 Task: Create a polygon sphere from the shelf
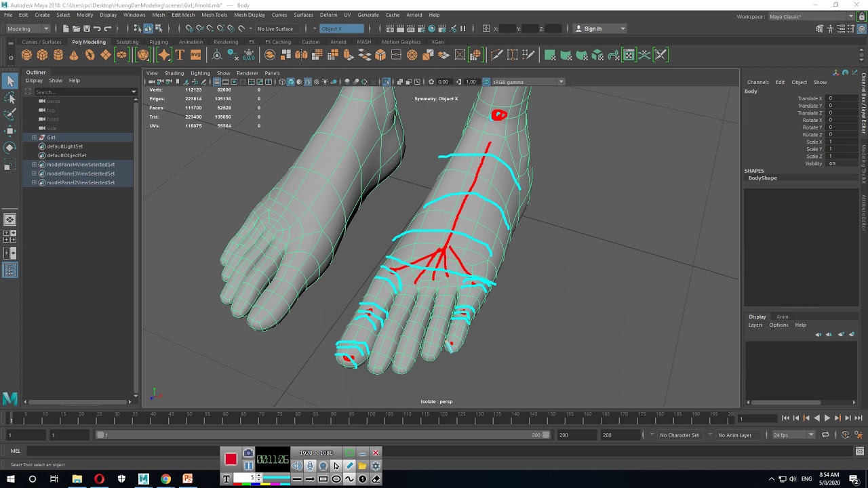pyautogui.click(x=26, y=55)
